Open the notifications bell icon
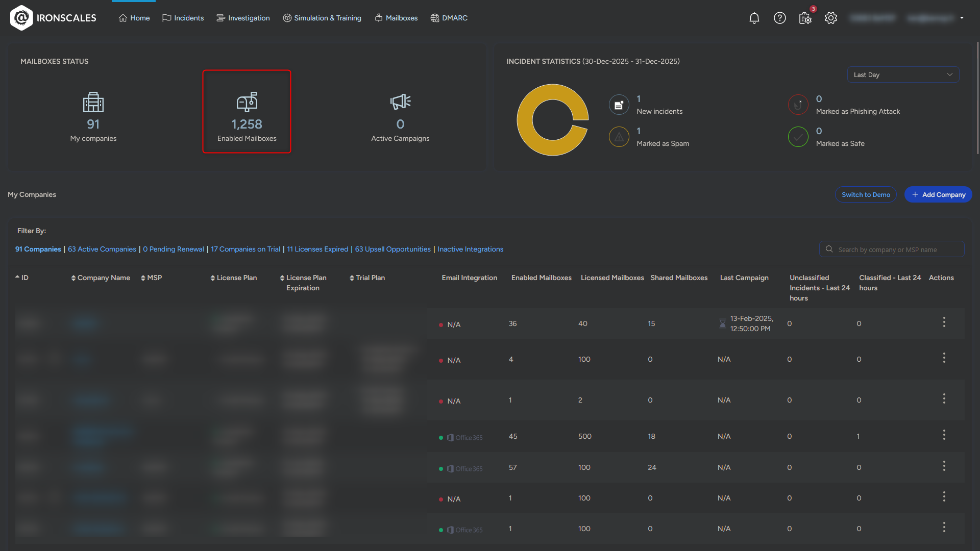Viewport: 980px width, 551px height. click(x=754, y=18)
